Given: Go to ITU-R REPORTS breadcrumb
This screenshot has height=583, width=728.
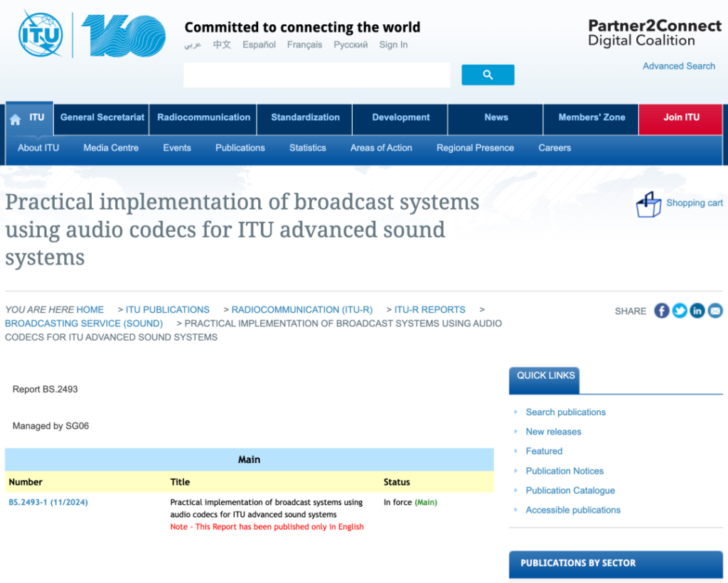Looking at the screenshot, I should 430,309.
